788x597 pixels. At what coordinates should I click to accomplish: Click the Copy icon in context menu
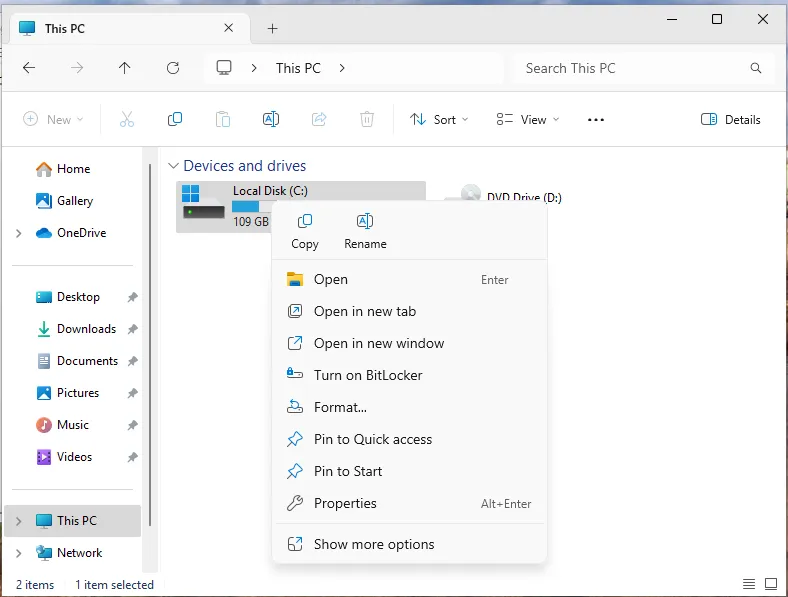(x=305, y=230)
